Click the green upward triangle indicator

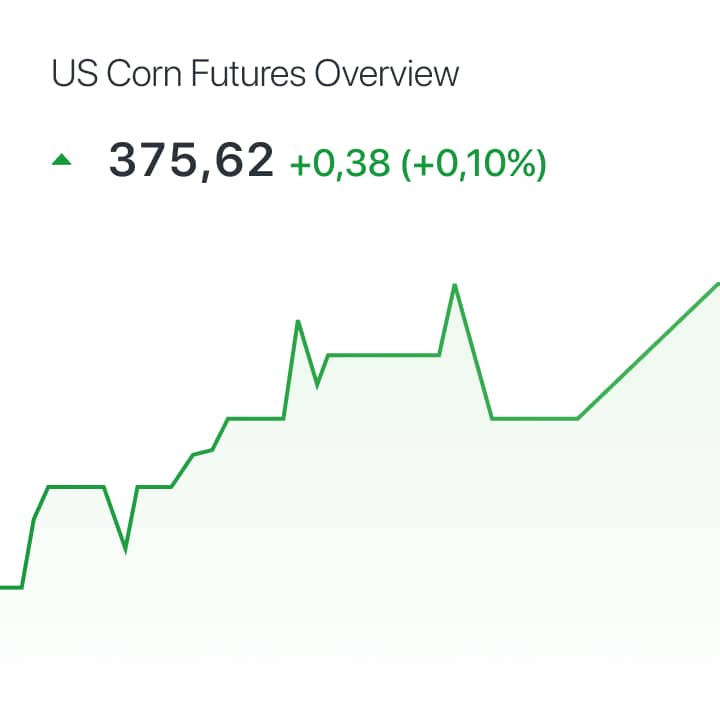pos(62,159)
